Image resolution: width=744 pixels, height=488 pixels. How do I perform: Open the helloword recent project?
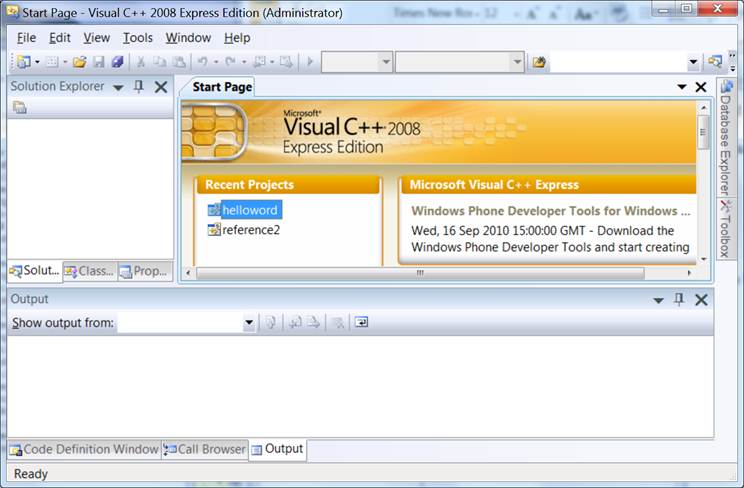point(250,210)
